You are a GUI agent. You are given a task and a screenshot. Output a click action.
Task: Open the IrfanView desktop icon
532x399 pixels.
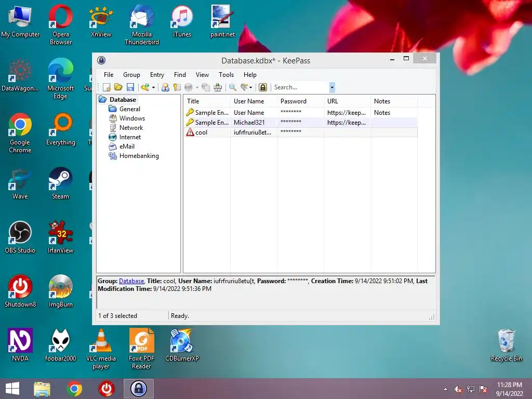[x=60, y=237]
